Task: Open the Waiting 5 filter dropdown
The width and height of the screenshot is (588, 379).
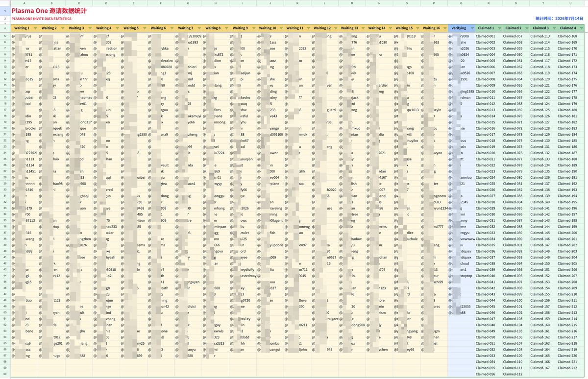Action: [145, 28]
